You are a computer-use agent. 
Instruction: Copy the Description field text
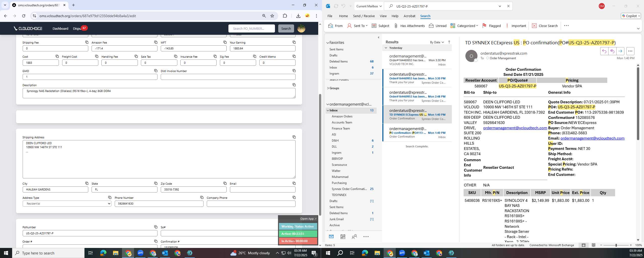pyautogui.click(x=294, y=85)
